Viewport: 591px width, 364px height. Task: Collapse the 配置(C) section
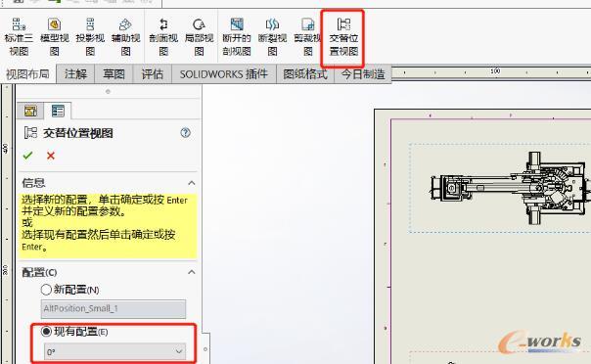(192, 272)
